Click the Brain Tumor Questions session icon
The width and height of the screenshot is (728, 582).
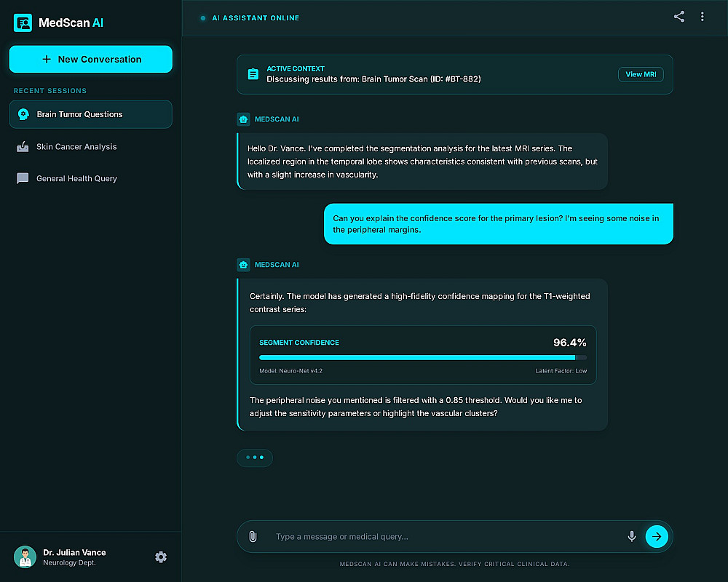pyautogui.click(x=23, y=114)
